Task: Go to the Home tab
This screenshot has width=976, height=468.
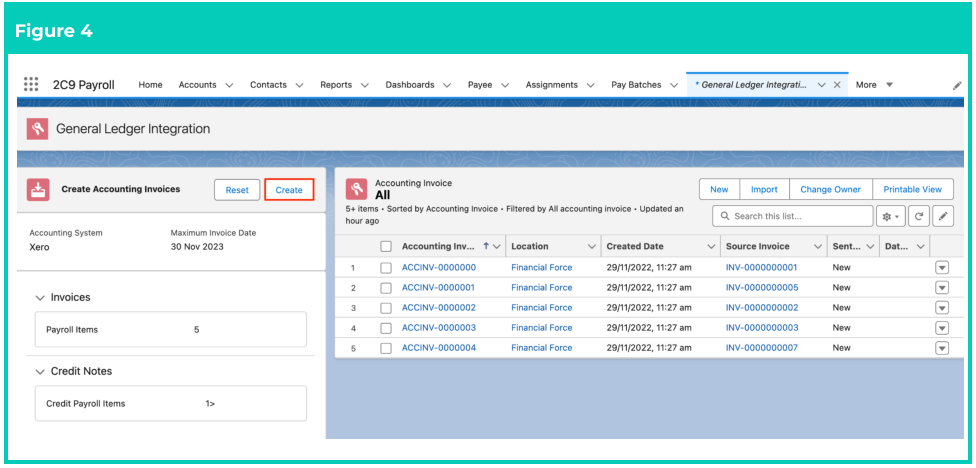Action: [x=150, y=85]
